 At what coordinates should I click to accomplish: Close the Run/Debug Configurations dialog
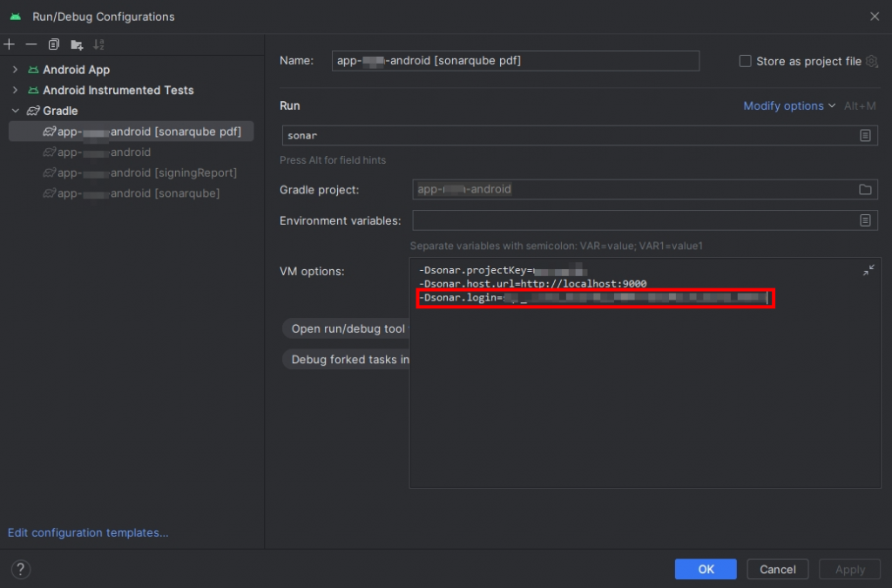tap(875, 17)
